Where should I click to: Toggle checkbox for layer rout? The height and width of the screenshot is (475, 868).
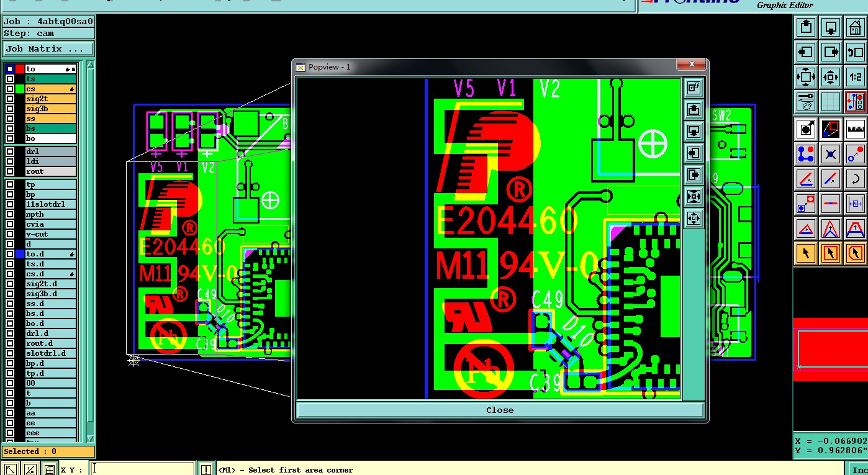pyautogui.click(x=9, y=171)
